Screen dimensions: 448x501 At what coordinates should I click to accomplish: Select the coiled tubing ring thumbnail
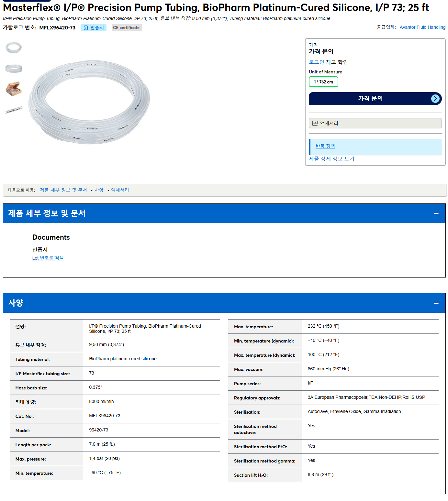pos(14,48)
